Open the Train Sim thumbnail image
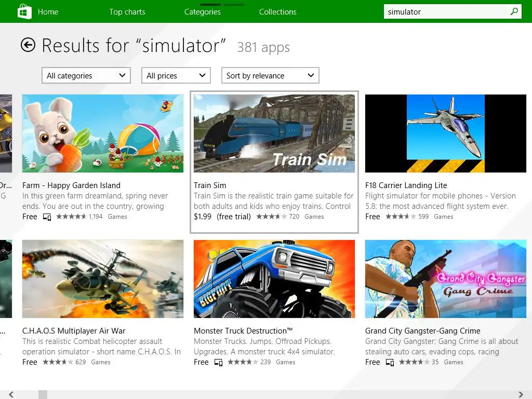 274,134
